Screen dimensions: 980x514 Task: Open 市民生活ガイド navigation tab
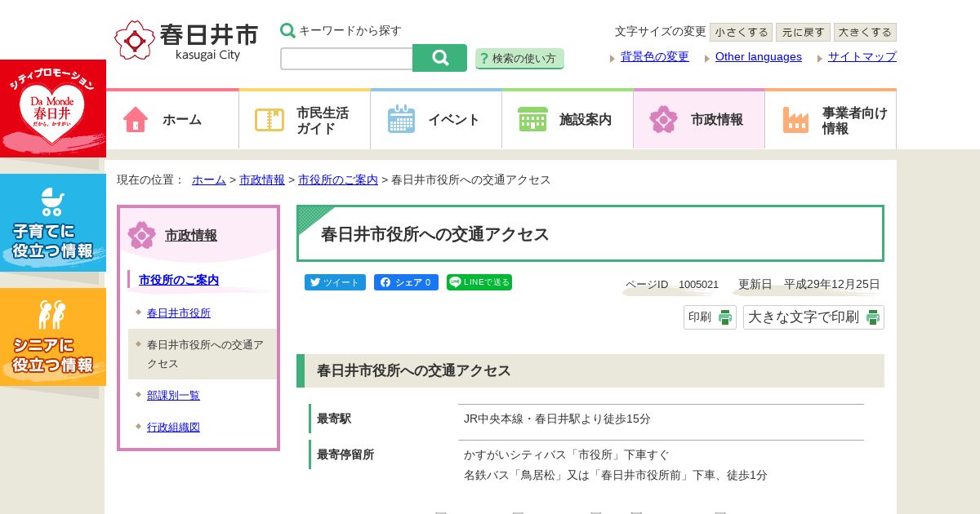305,119
